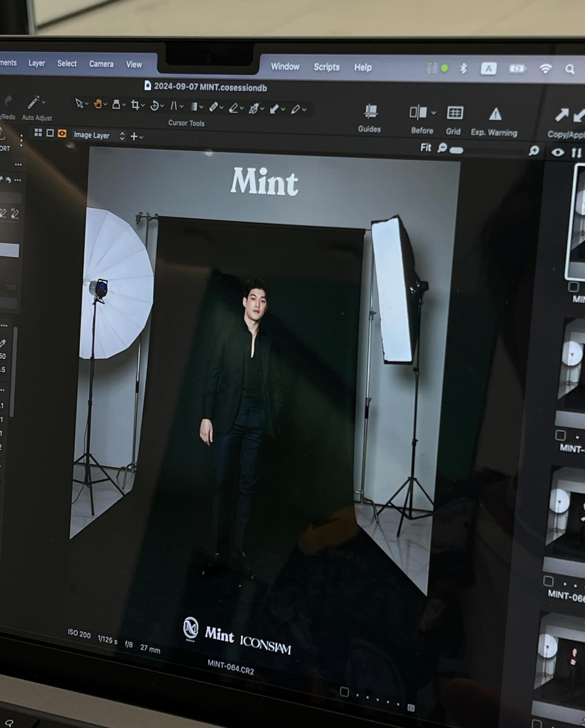Viewport: 585px width, 728px height.
Task: Select the orange Pan hand tool
Action: click(x=98, y=104)
